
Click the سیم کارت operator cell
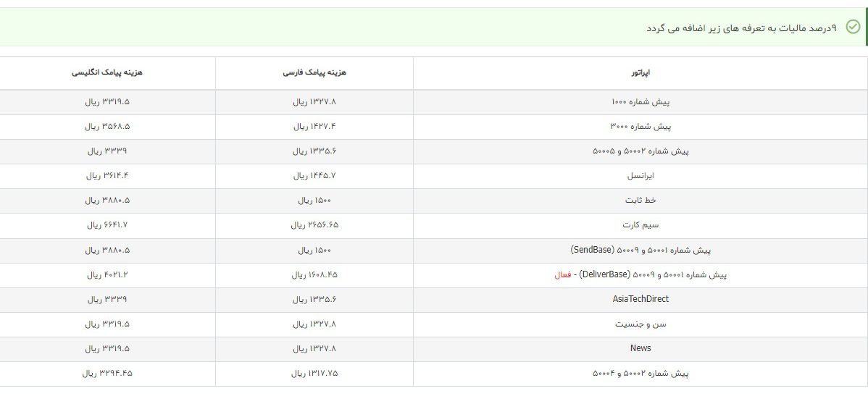point(640,225)
